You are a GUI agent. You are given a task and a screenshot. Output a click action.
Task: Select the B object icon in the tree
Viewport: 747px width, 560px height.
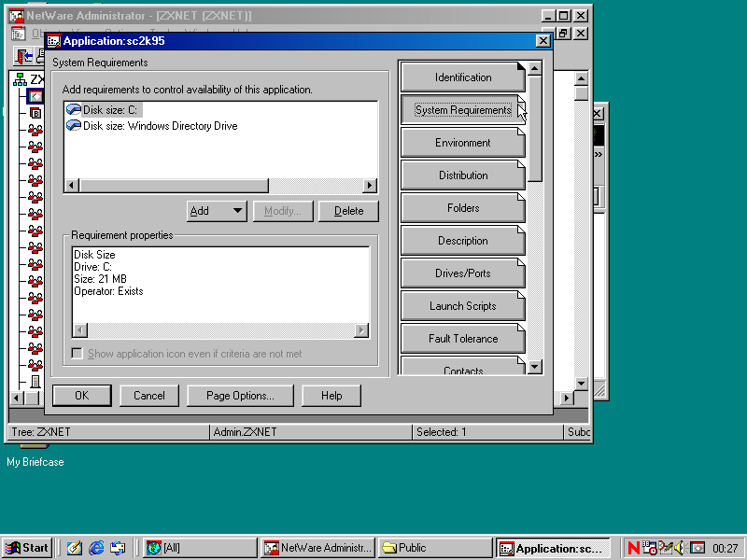tap(35, 113)
